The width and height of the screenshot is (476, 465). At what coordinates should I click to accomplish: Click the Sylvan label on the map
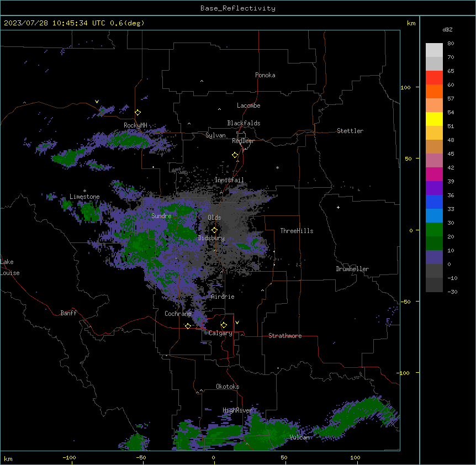point(215,135)
